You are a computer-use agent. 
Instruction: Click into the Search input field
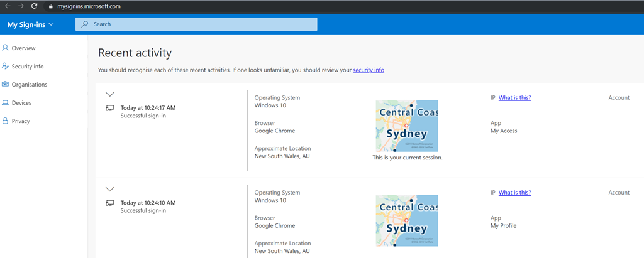[x=201, y=24]
